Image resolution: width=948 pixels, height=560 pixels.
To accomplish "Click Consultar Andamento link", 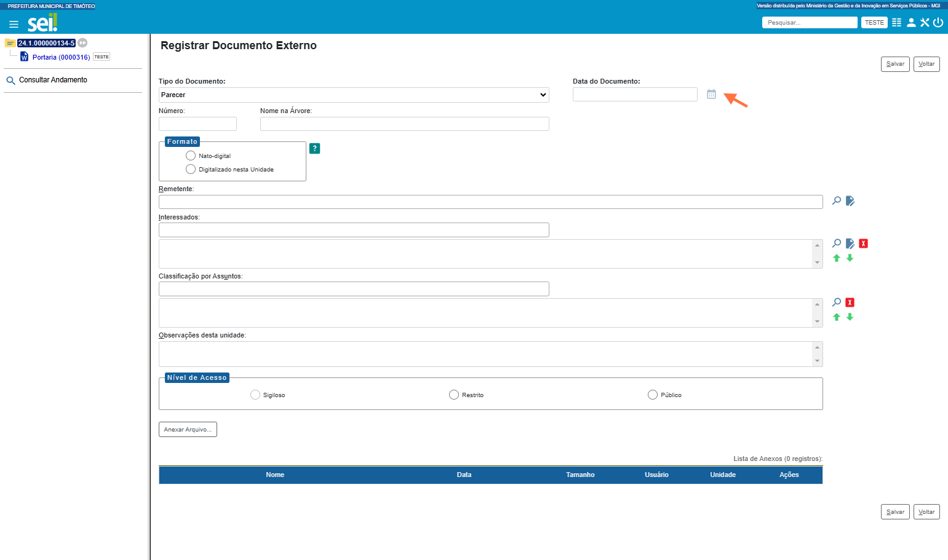I will pos(53,80).
